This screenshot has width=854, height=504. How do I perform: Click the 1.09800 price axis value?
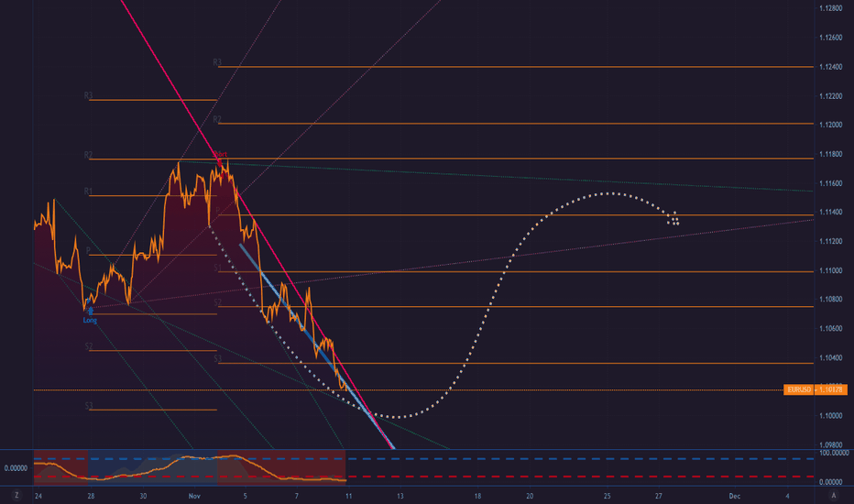tap(830, 444)
